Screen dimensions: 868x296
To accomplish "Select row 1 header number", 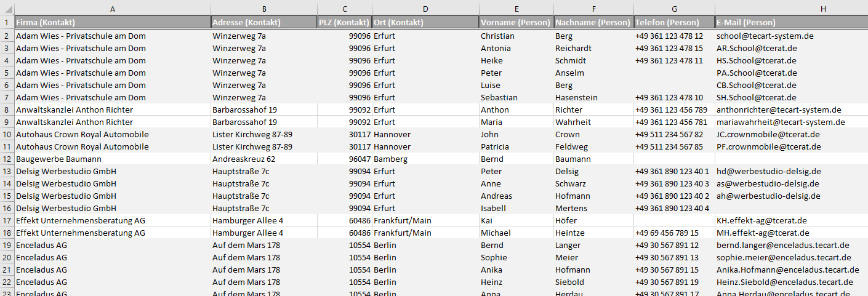I will coord(7,22).
